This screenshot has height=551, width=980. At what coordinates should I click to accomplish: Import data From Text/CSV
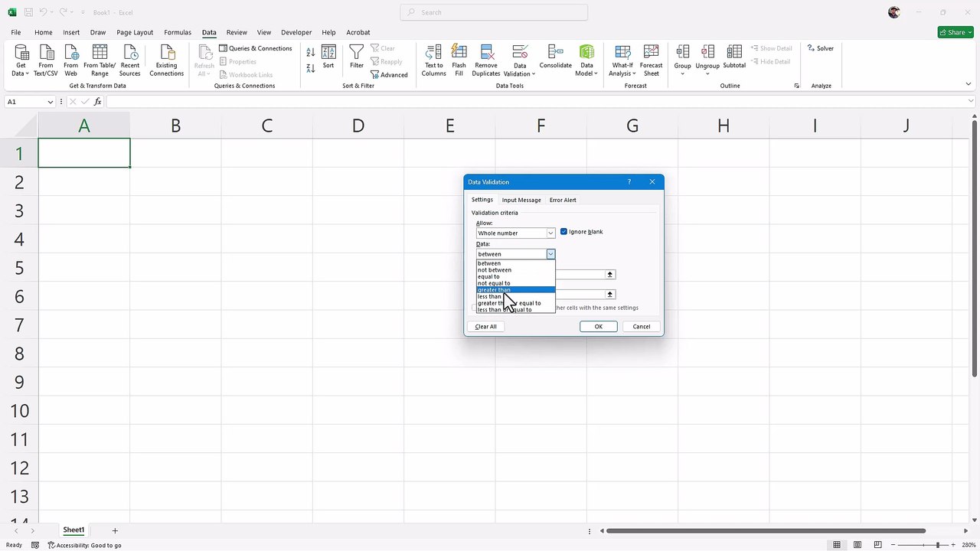[46, 60]
